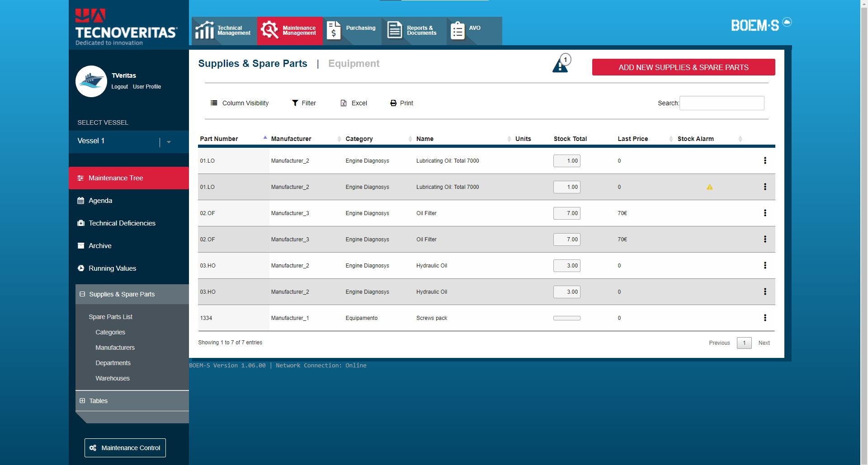This screenshot has width=868, height=465.
Task: Open the Maintenance Management module
Action: click(x=289, y=31)
